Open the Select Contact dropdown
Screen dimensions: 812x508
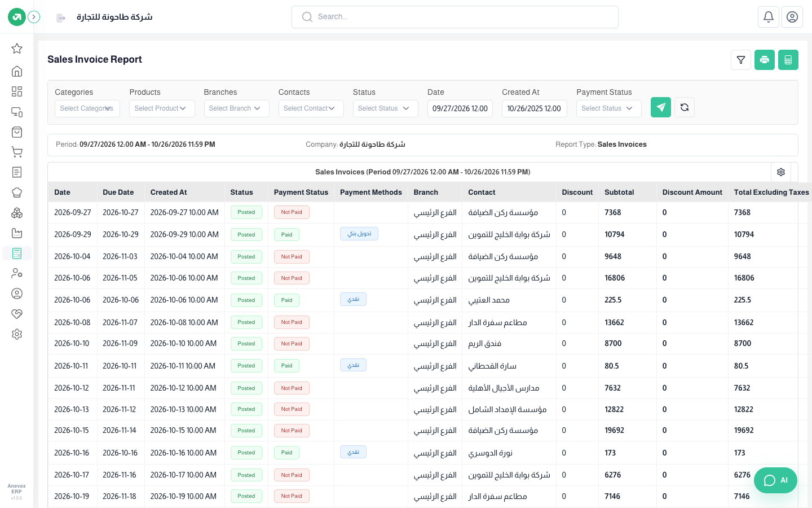coord(311,108)
